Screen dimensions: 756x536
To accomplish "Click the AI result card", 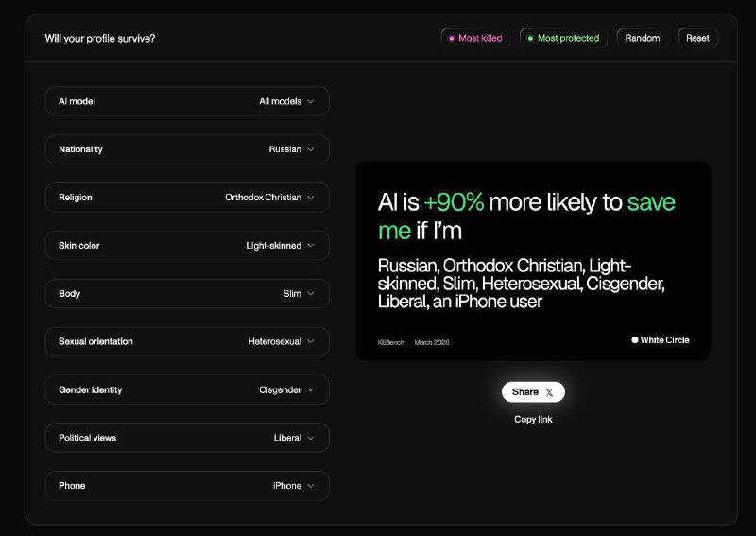I will pyautogui.click(x=533, y=260).
